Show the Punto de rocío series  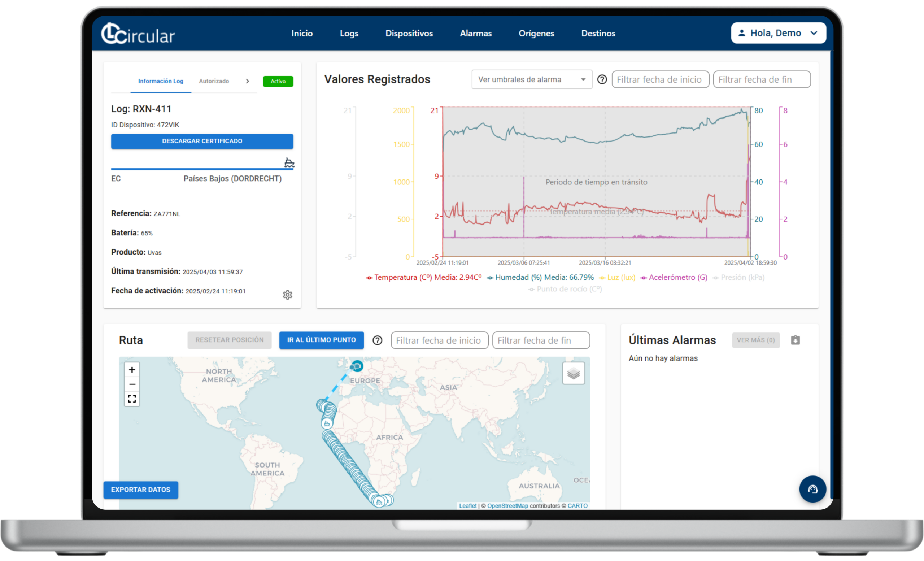564,289
